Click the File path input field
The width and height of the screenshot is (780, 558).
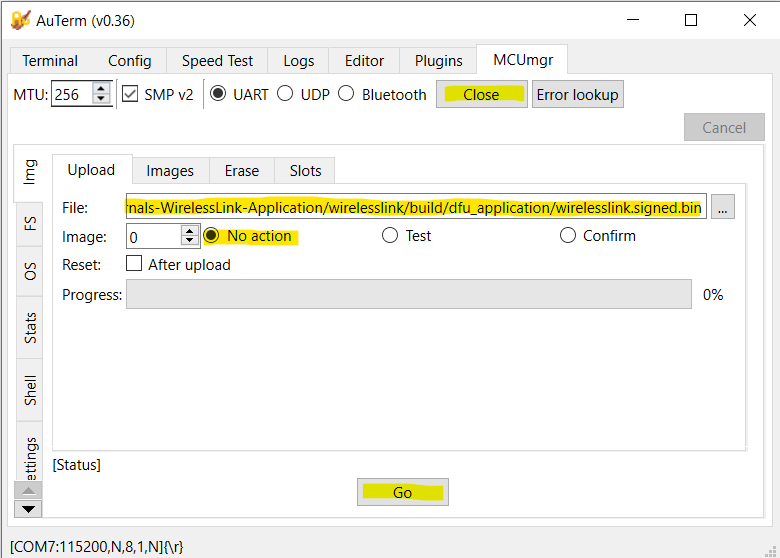[416, 206]
